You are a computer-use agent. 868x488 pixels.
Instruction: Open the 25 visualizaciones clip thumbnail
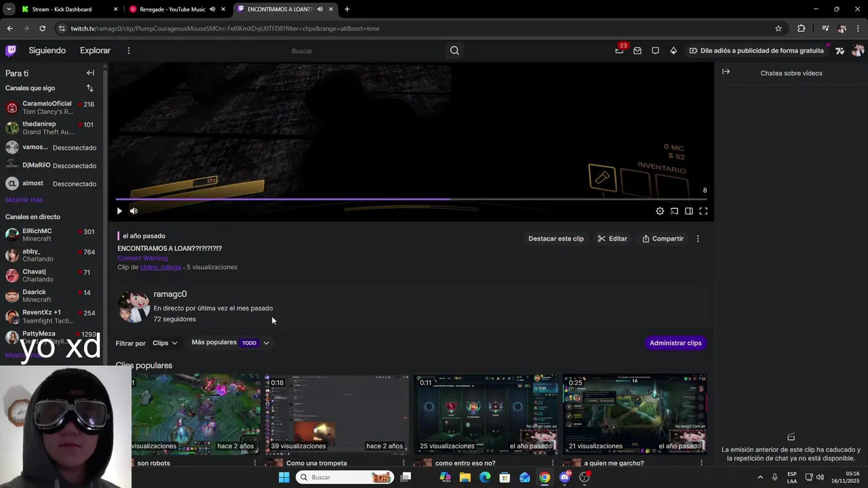pyautogui.click(x=486, y=413)
